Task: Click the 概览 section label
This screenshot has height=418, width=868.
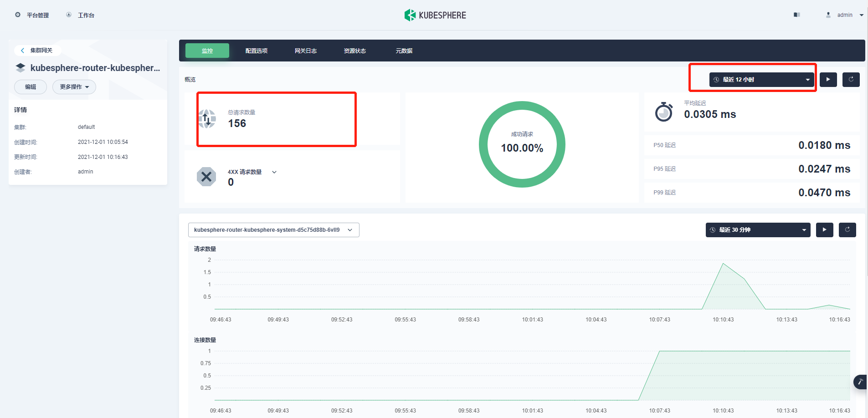Action: coord(190,80)
